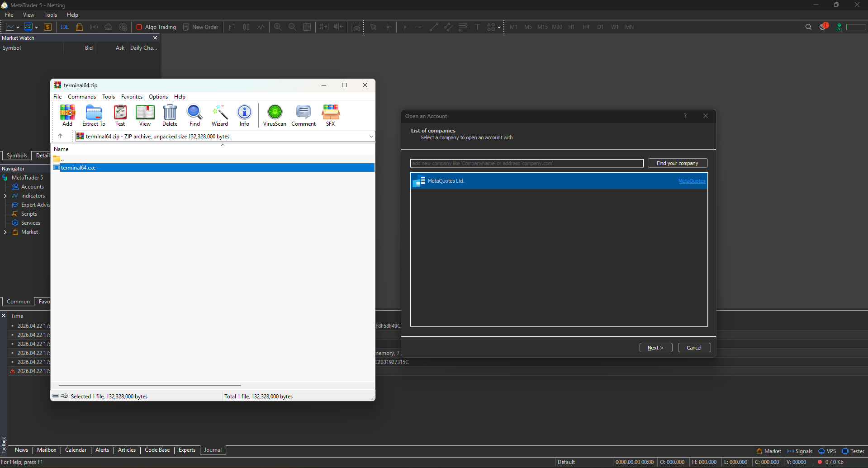The height and width of the screenshot is (468, 868).
Task: Open the Market shopping bag icon in toolbar
Action: tap(79, 27)
